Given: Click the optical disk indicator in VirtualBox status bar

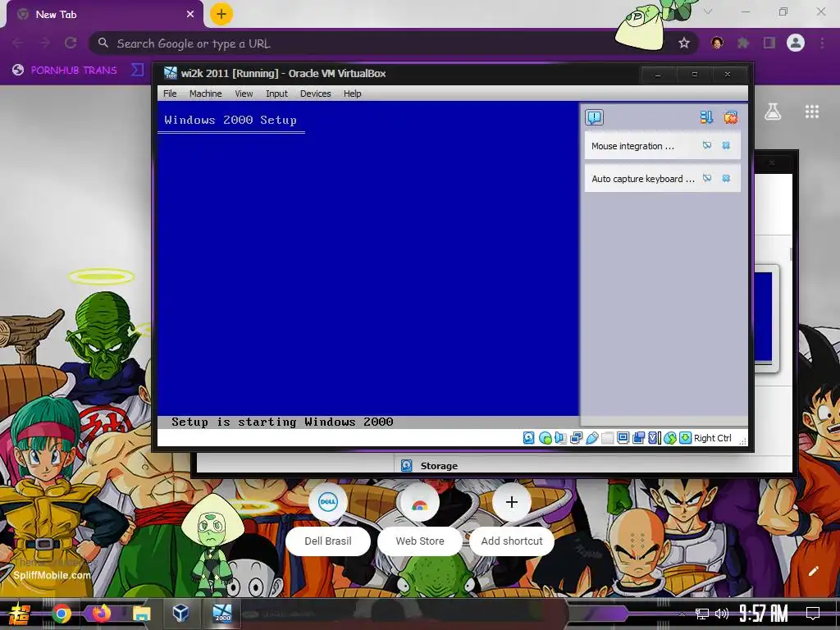Looking at the screenshot, I should coord(545,438).
